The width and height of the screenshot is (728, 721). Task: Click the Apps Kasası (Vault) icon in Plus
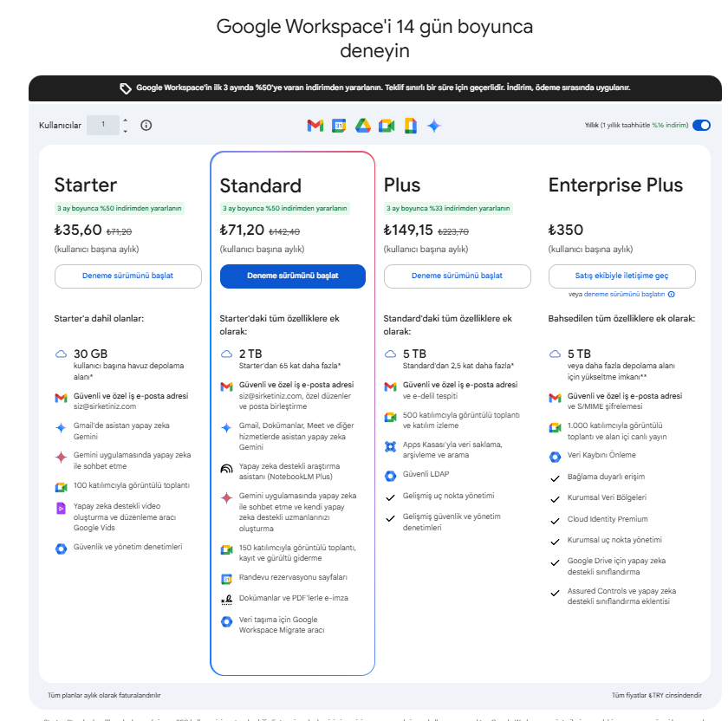pyautogui.click(x=391, y=446)
